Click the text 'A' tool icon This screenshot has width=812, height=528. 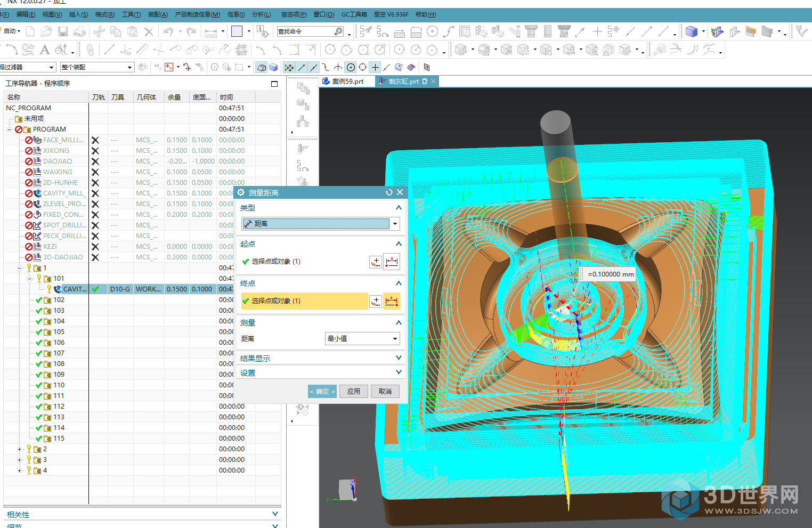(x=45, y=50)
